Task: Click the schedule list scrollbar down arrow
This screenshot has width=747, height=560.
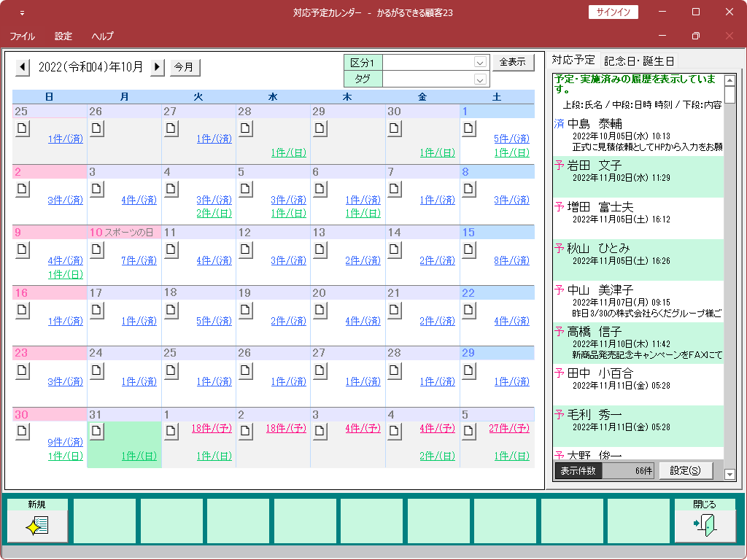Action: pos(729,475)
